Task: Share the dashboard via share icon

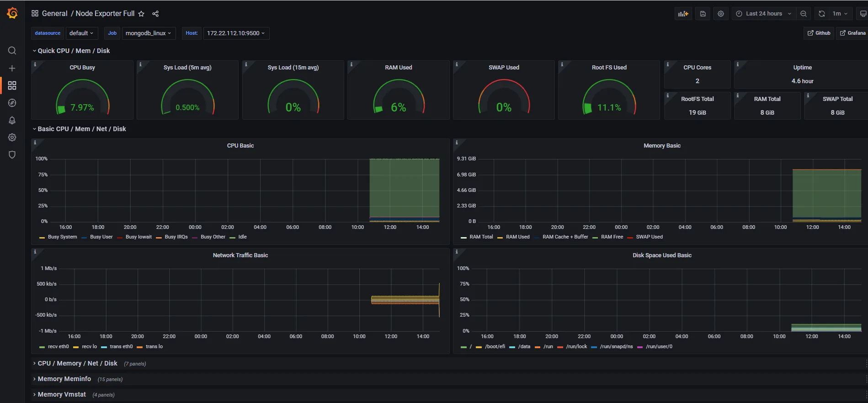Action: coord(155,14)
